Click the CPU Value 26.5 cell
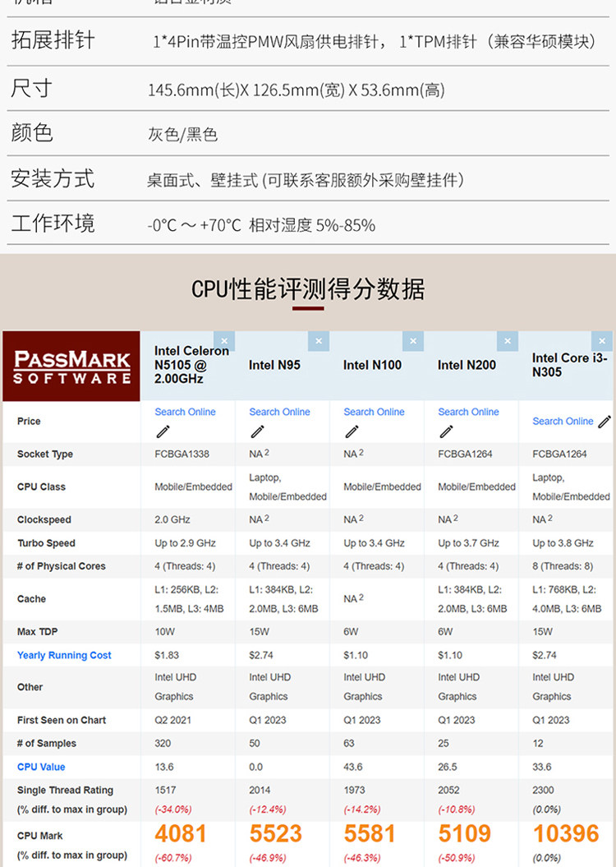616x867 pixels. coord(448,767)
